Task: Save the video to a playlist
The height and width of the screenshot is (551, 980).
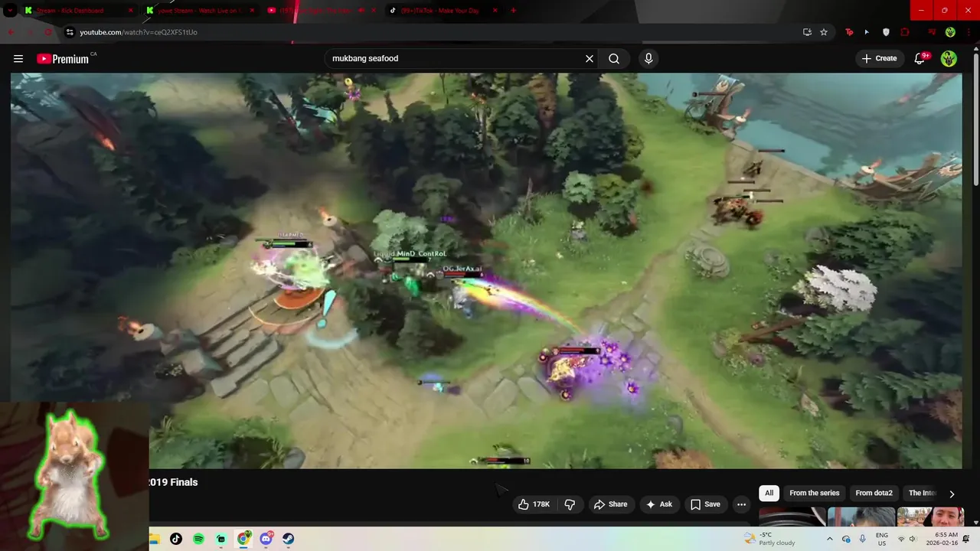Action: [x=705, y=504]
